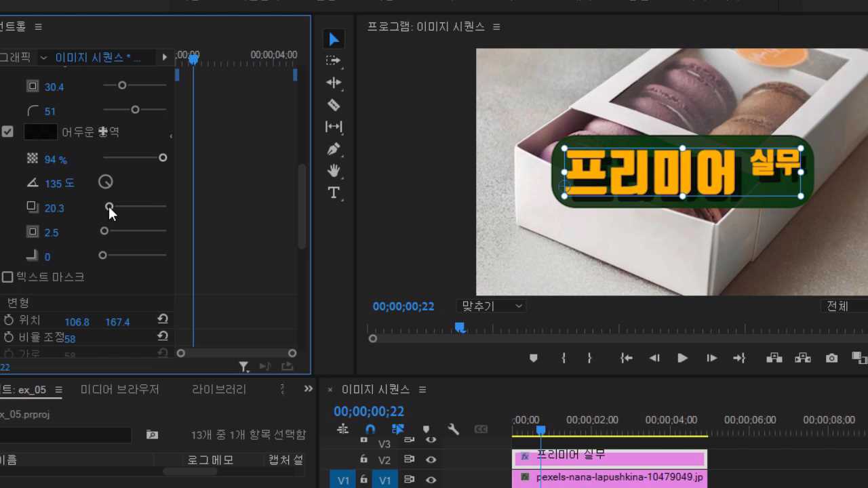Toggle nest-sequence insert mode in the timeline
868x488 pixels.
pos(342,429)
